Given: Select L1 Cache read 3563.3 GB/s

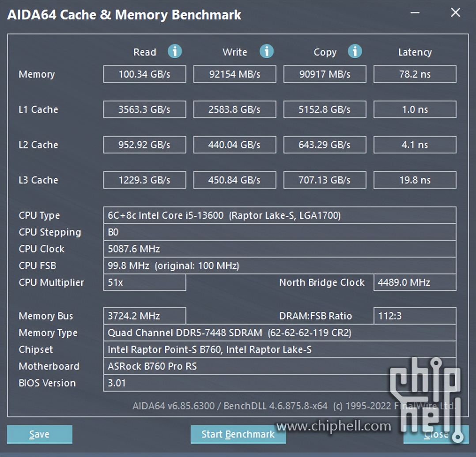Looking at the screenshot, I should 144,109.
